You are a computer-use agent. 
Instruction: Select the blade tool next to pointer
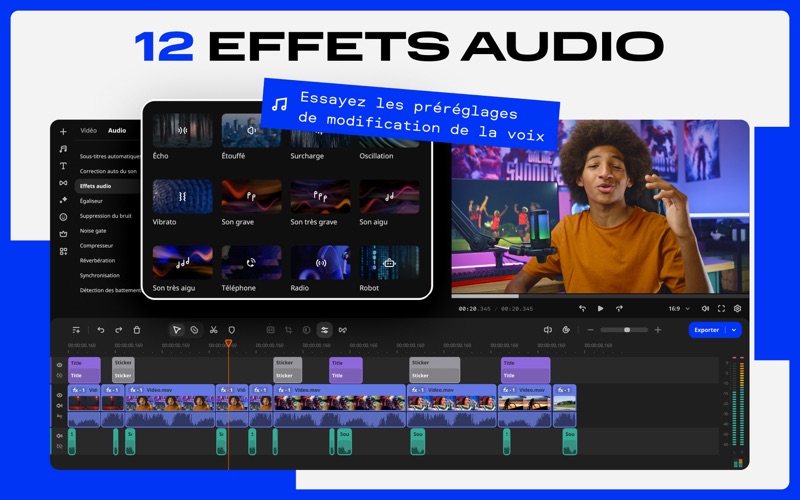[194, 330]
